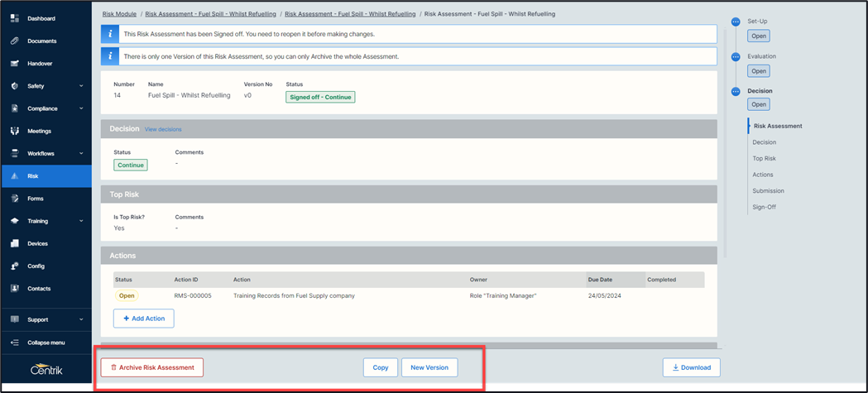Click the Dashboard icon in sidebar

click(x=14, y=18)
